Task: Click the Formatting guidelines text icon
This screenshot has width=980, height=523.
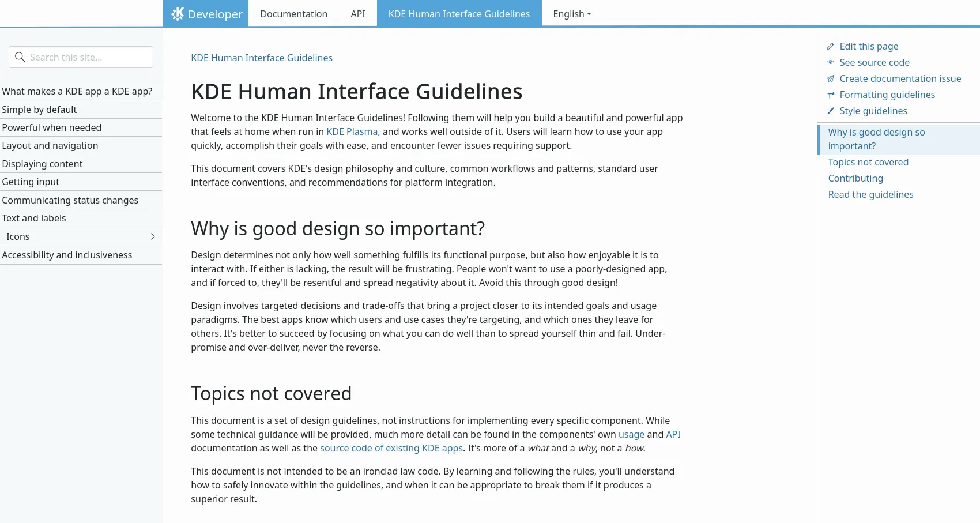Action: pos(831,95)
